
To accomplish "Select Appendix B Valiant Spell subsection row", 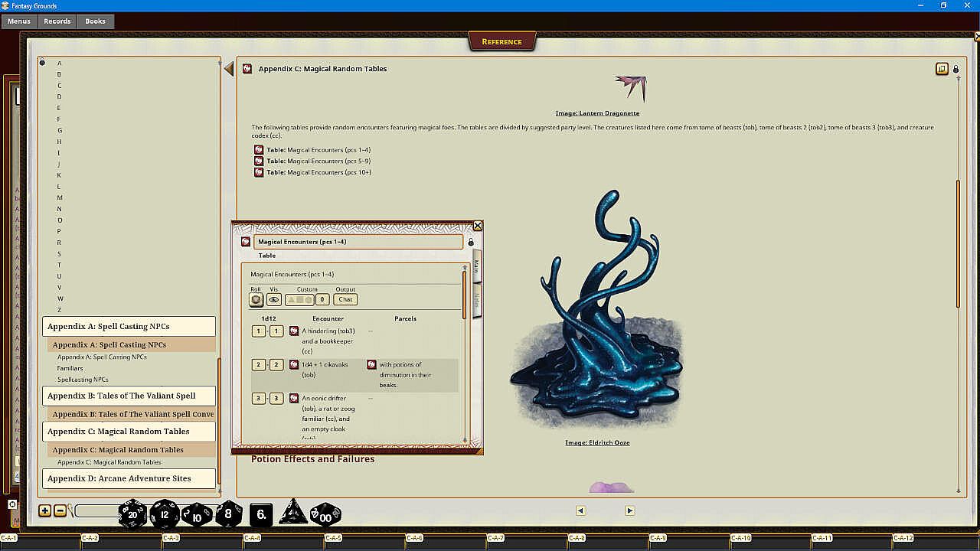I will coord(131,415).
